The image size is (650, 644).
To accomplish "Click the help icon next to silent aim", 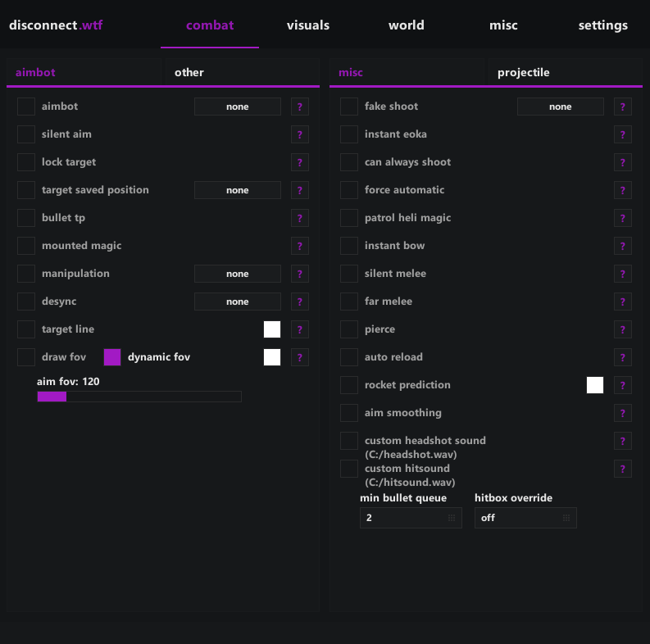I will point(300,134).
